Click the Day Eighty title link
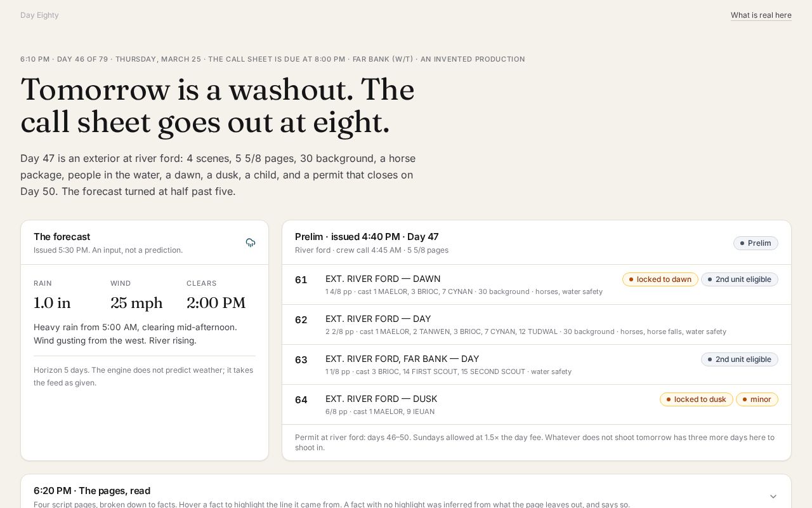This screenshot has height=508, width=812. click(x=39, y=15)
